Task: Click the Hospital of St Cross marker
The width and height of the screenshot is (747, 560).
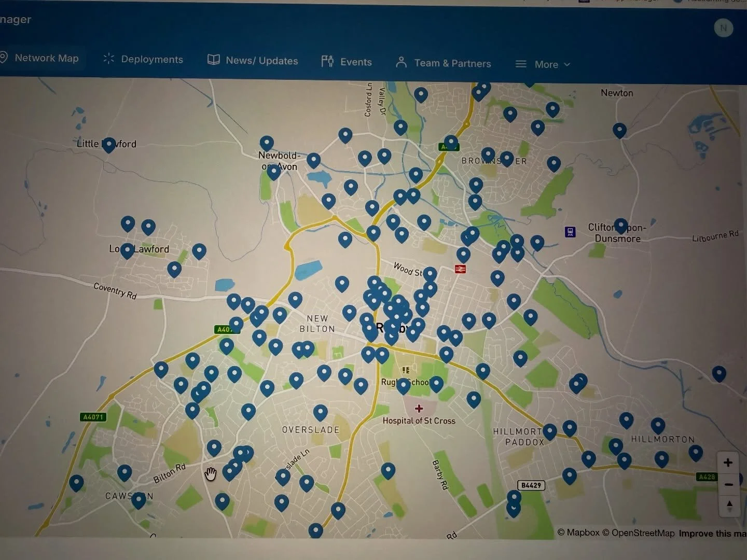Action: (x=419, y=409)
